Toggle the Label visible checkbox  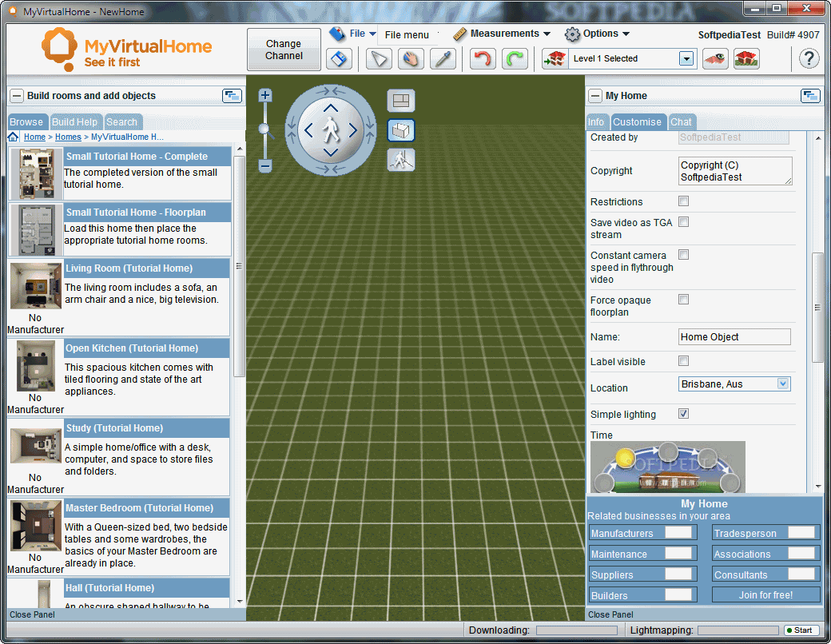click(x=684, y=360)
